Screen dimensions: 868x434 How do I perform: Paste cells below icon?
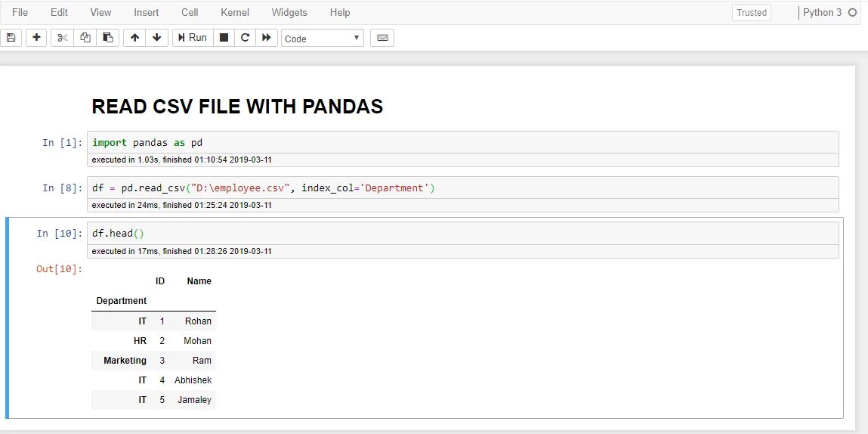(108, 38)
